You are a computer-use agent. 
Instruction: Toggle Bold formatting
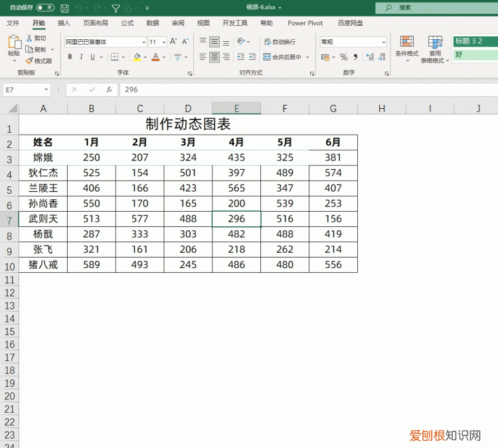pos(70,57)
